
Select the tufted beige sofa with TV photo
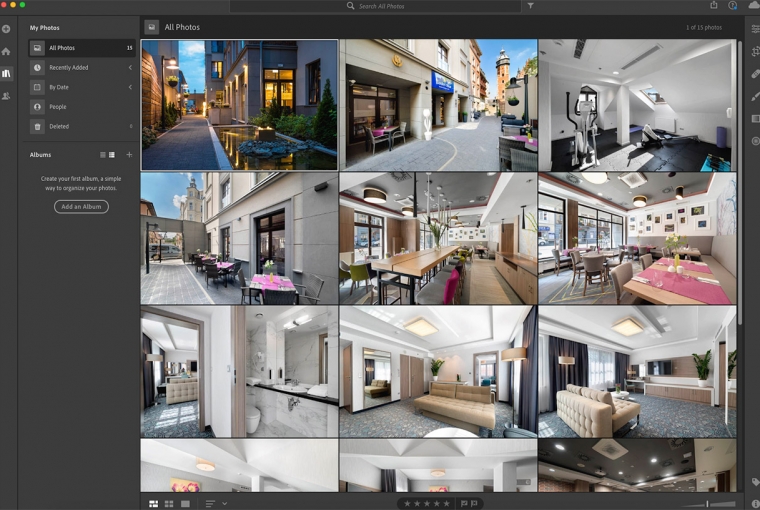637,371
